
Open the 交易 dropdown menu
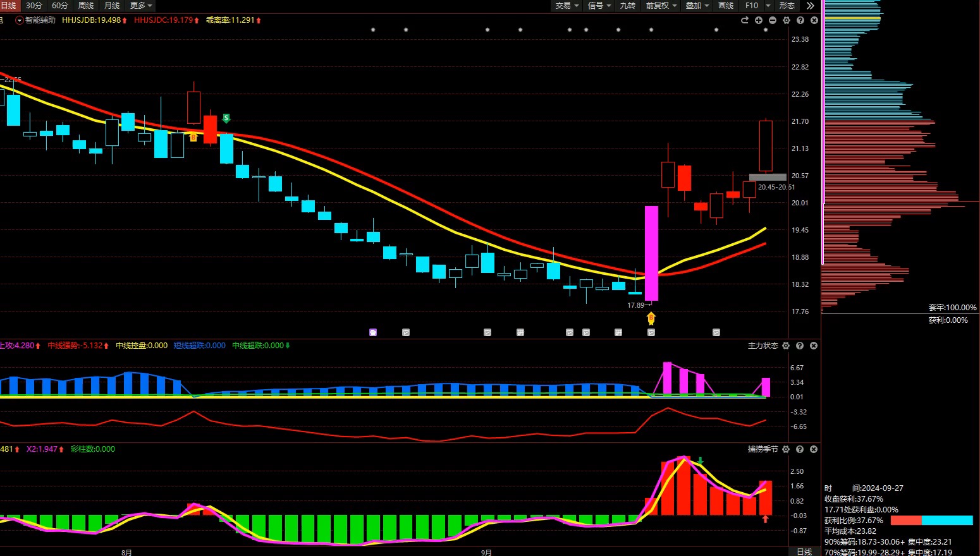pyautogui.click(x=567, y=5)
